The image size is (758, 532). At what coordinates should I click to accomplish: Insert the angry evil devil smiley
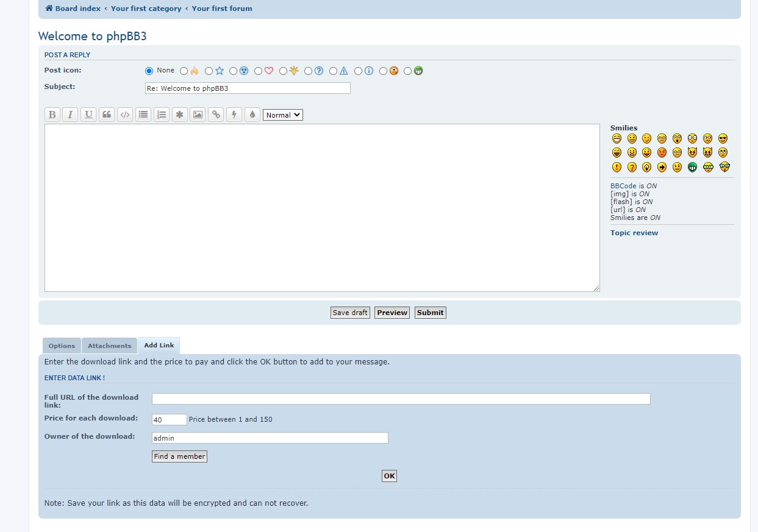(692, 152)
